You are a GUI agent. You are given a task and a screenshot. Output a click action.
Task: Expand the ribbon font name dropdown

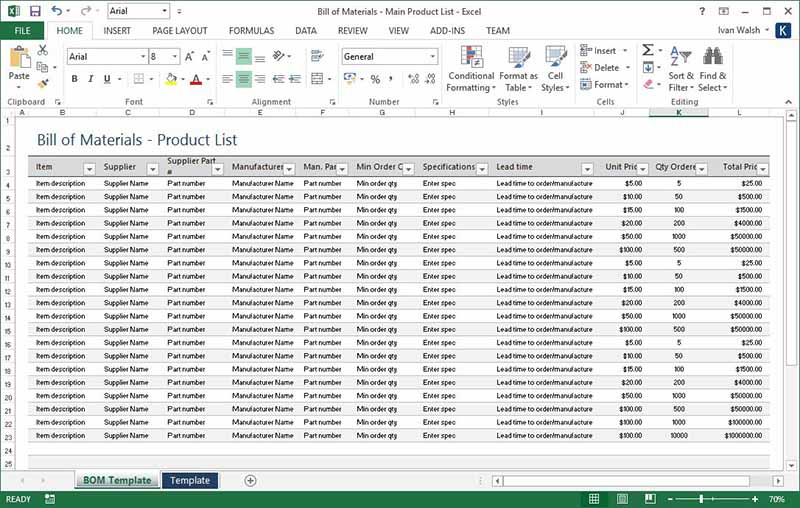143,57
